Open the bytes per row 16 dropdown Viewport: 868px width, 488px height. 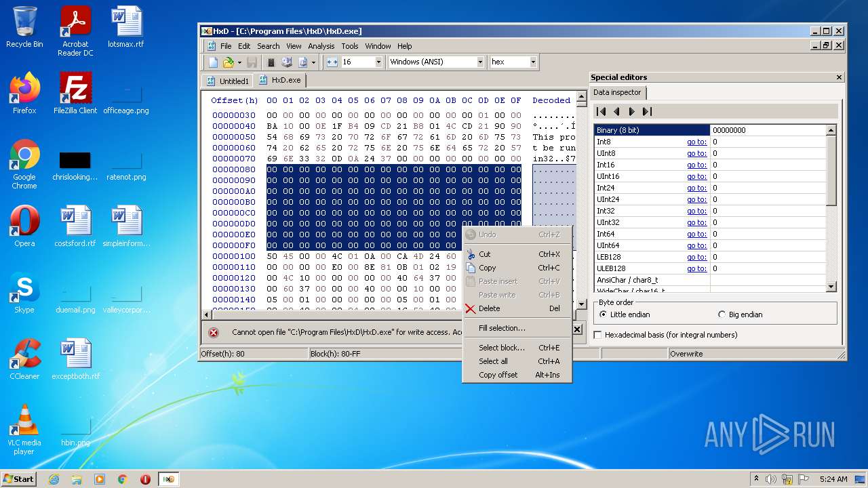pyautogui.click(x=378, y=62)
